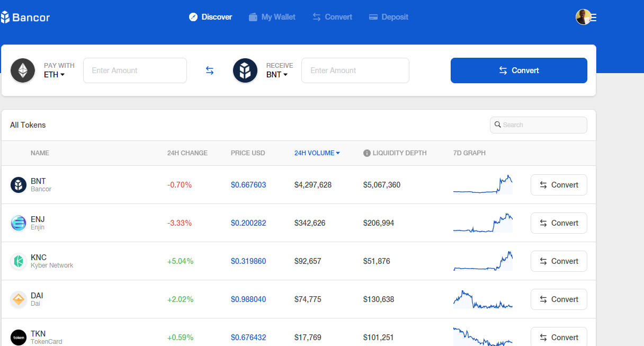The image size is (644, 346).
Task: Go to My Wallet tab
Action: 272,17
